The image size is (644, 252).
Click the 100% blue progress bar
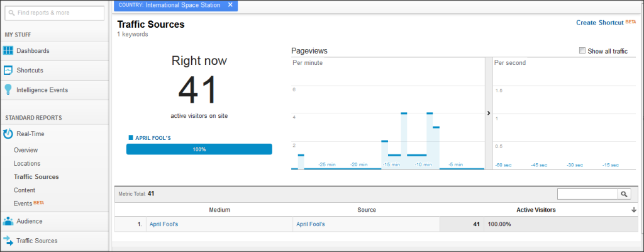[199, 149]
